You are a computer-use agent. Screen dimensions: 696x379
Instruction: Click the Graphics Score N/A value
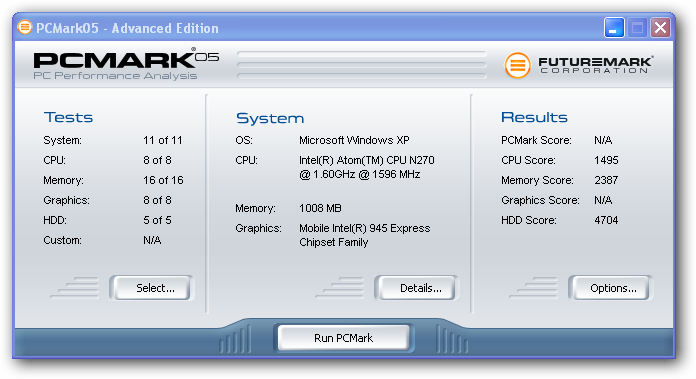603,200
